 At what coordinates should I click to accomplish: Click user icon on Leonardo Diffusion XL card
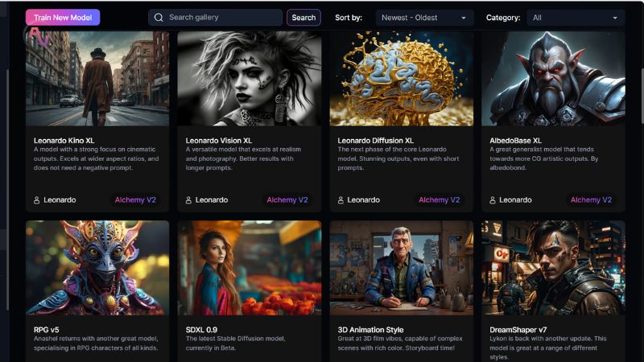pyautogui.click(x=341, y=200)
